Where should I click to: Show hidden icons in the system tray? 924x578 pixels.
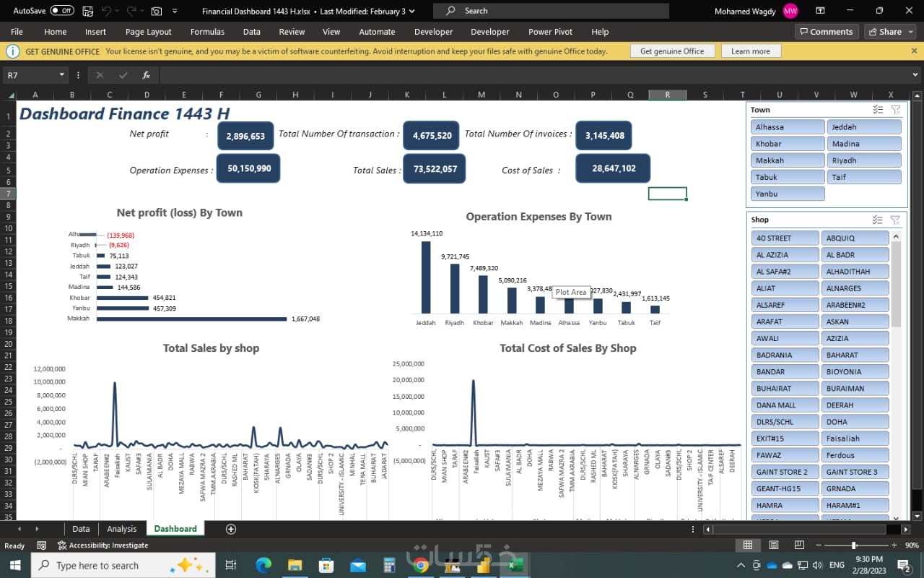pyautogui.click(x=741, y=565)
